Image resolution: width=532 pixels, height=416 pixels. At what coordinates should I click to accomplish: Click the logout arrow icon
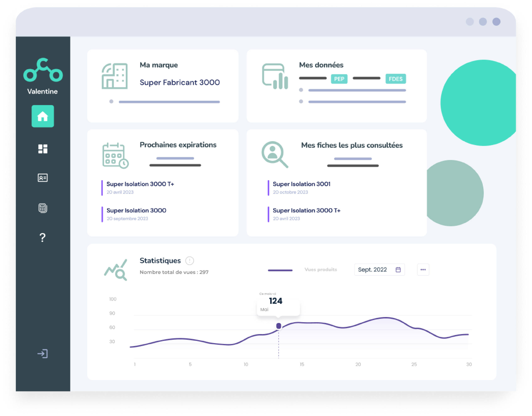43,354
